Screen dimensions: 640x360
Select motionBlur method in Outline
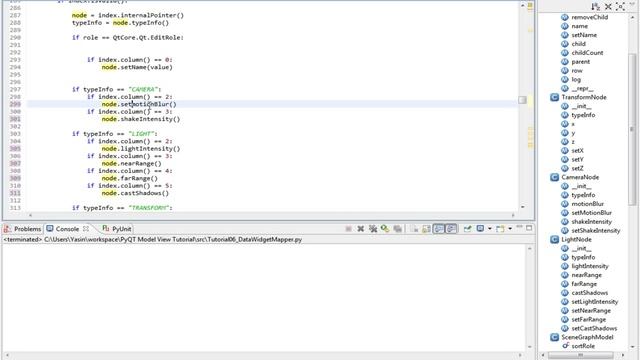[x=587, y=204]
